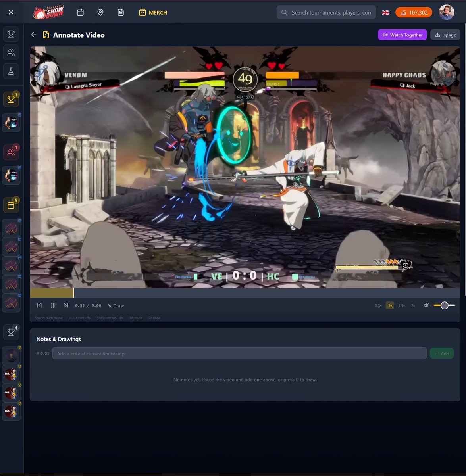Set playback speed to 0.5x
This screenshot has height=476, width=466.
click(x=378, y=306)
